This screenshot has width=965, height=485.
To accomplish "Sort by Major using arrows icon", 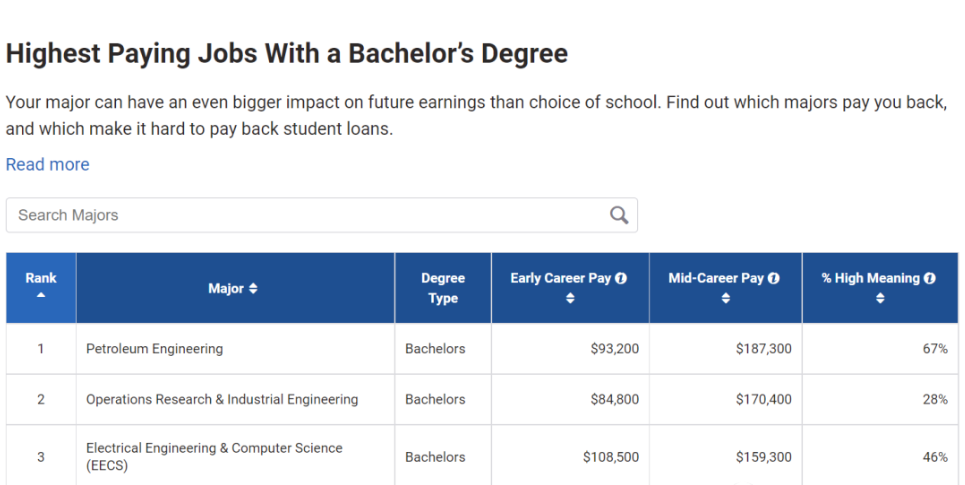I will tap(253, 289).
